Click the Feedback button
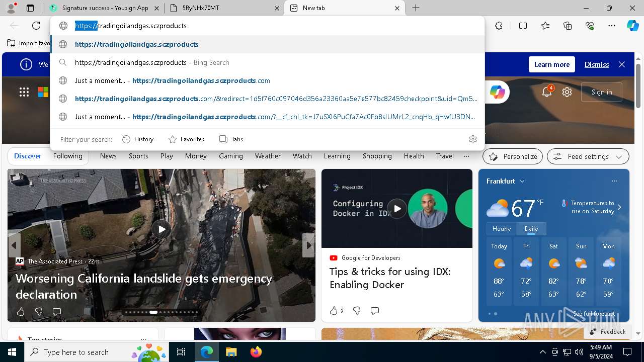 [607, 331]
